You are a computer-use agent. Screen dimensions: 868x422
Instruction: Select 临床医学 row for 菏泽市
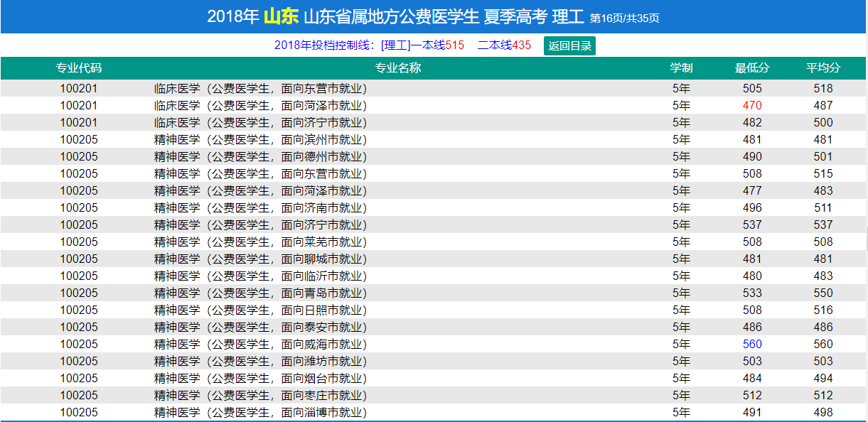260,106
